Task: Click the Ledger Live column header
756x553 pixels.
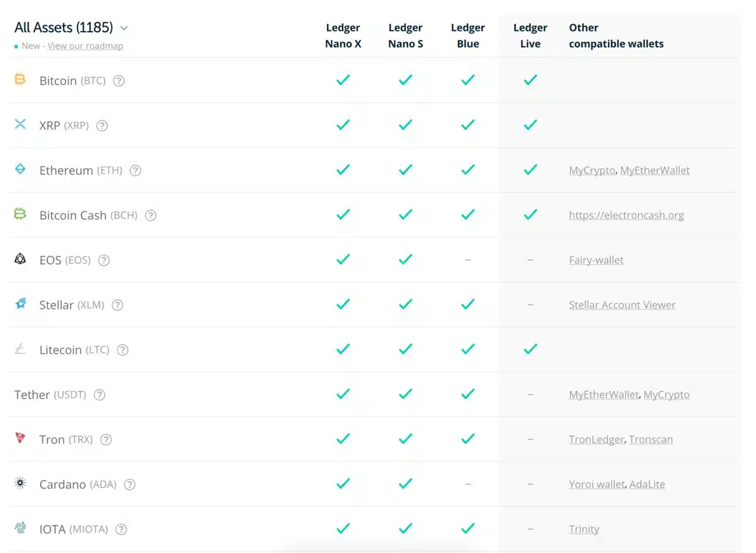Action: 530,36
